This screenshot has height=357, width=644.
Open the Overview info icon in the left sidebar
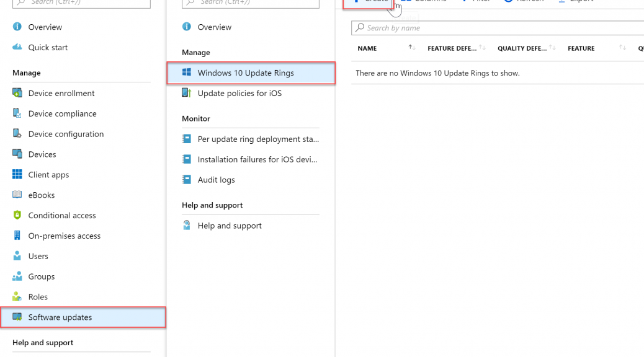(17, 27)
